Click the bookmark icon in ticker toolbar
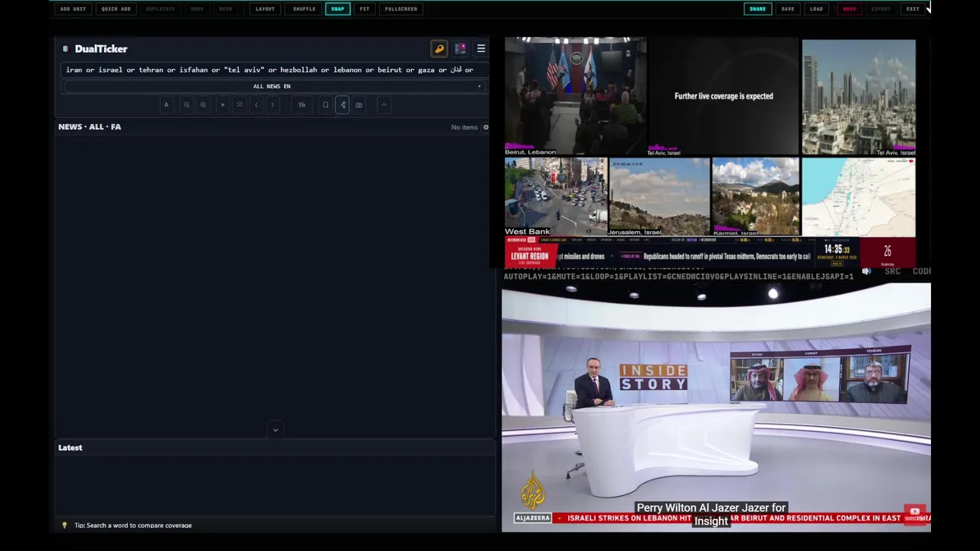 (325, 105)
